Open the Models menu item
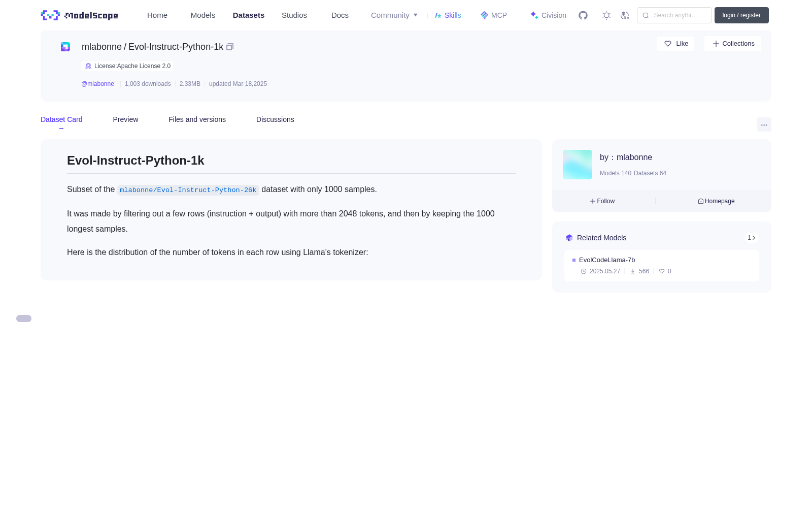This screenshot has width=812, height=508. (203, 15)
